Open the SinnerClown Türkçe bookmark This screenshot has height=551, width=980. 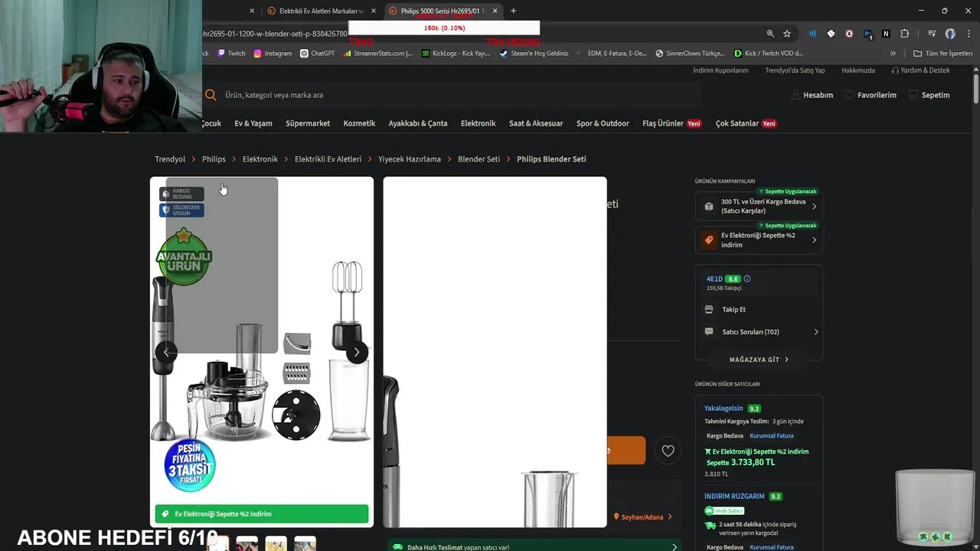point(689,54)
